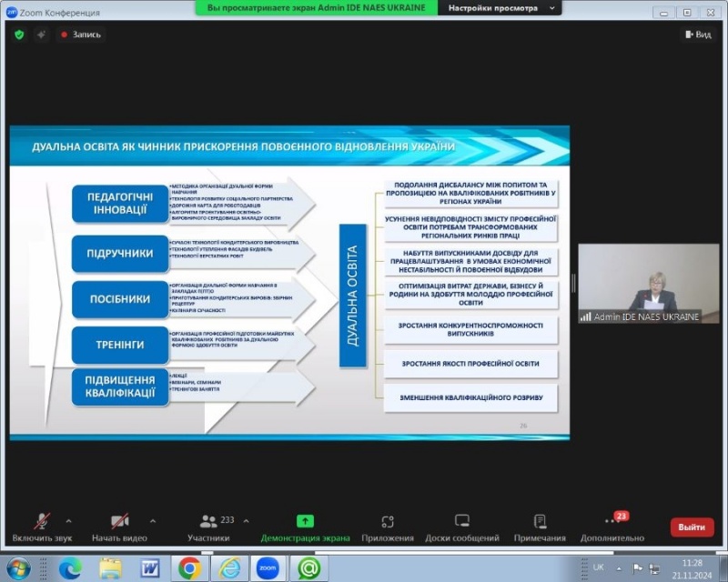728x582 pixels.
Task: Change layout using the Вид button
Action: tap(697, 35)
